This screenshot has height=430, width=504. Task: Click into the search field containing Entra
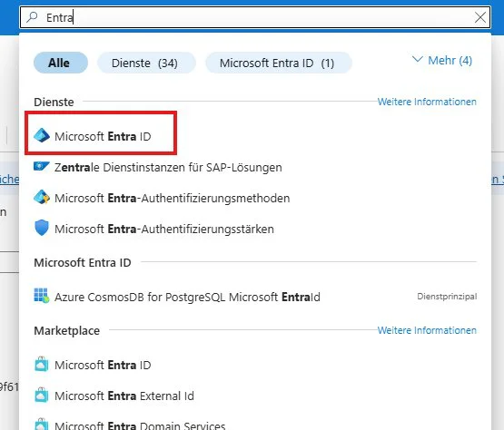[x=255, y=17]
